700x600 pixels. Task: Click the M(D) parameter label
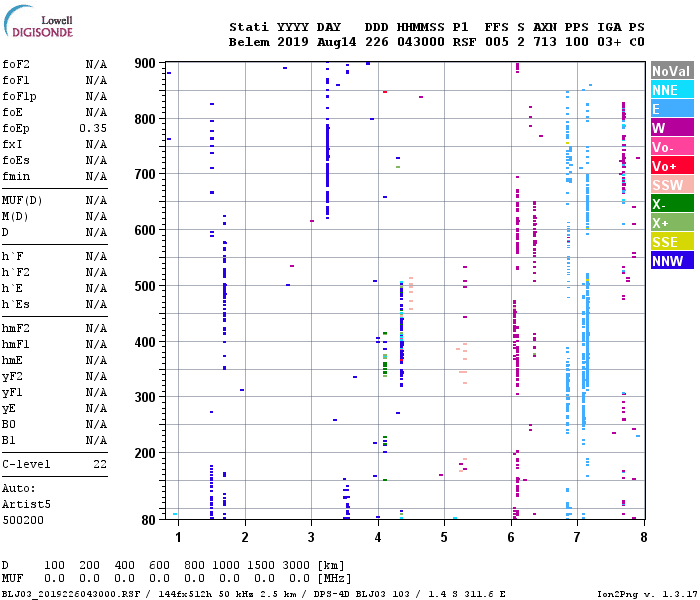tap(15, 217)
